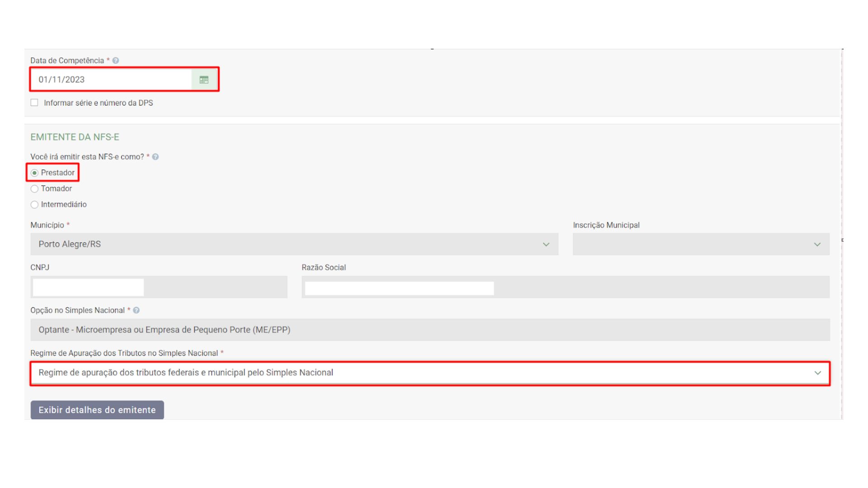This screenshot has width=868, height=488.
Task: Click the Prestador label text
Action: (58, 173)
